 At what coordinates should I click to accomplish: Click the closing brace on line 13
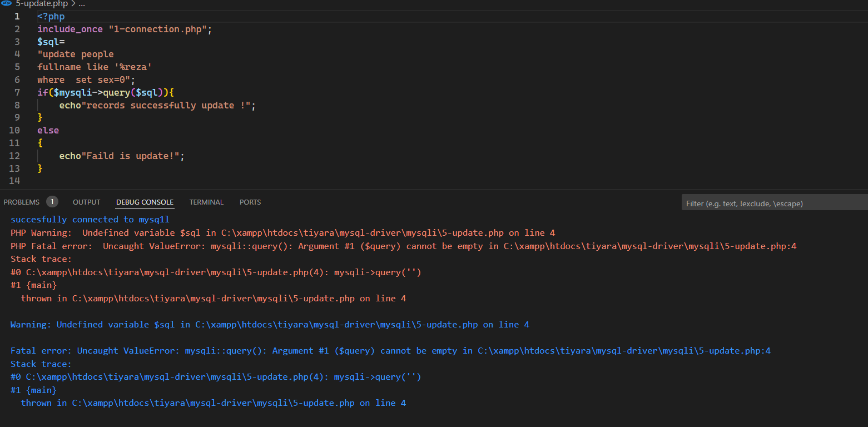tap(40, 168)
